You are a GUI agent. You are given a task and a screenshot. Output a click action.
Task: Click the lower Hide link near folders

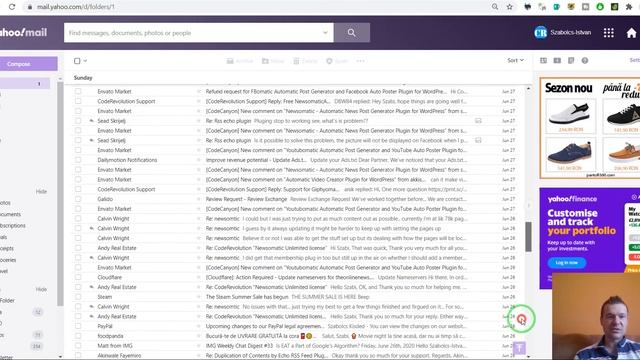41,289
